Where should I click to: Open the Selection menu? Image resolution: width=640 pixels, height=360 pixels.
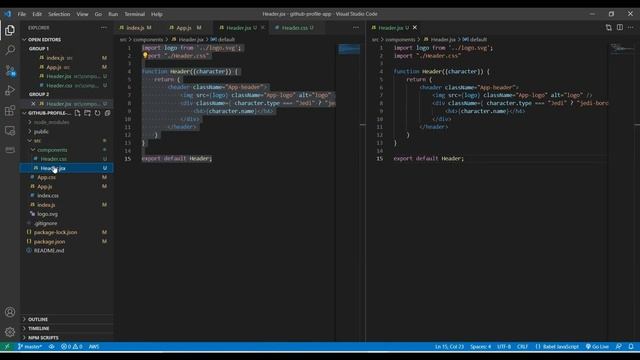pyautogui.click(x=59, y=14)
